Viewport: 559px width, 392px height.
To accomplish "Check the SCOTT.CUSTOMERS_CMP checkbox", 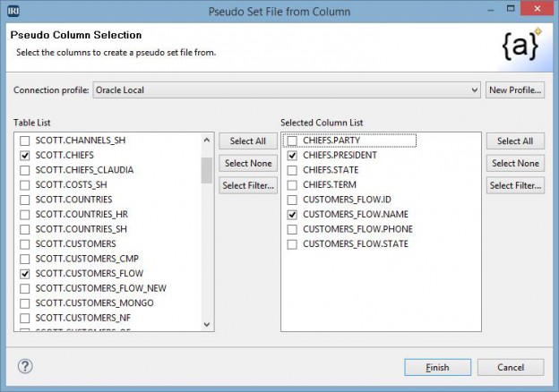I will (x=24, y=259).
